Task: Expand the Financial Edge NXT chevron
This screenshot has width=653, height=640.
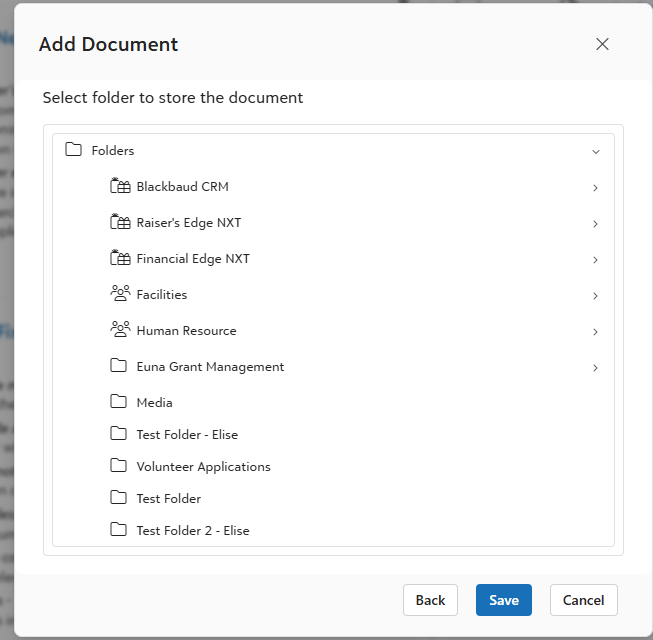Action: (x=595, y=260)
